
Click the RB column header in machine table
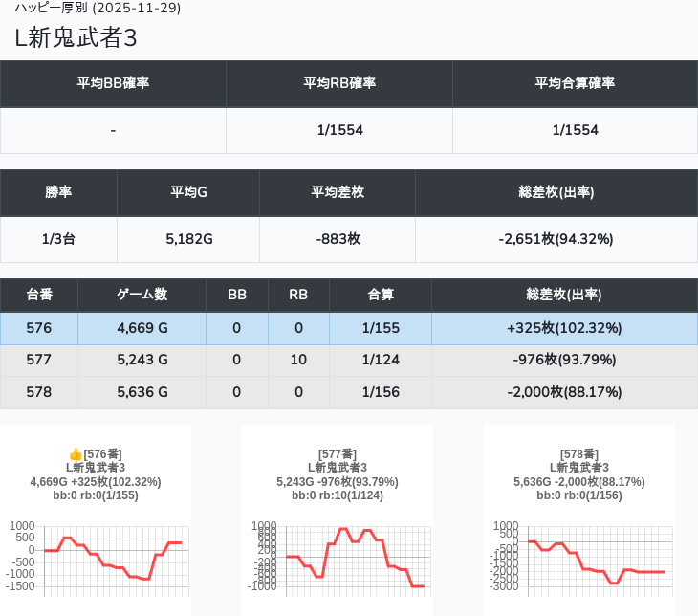298,295
